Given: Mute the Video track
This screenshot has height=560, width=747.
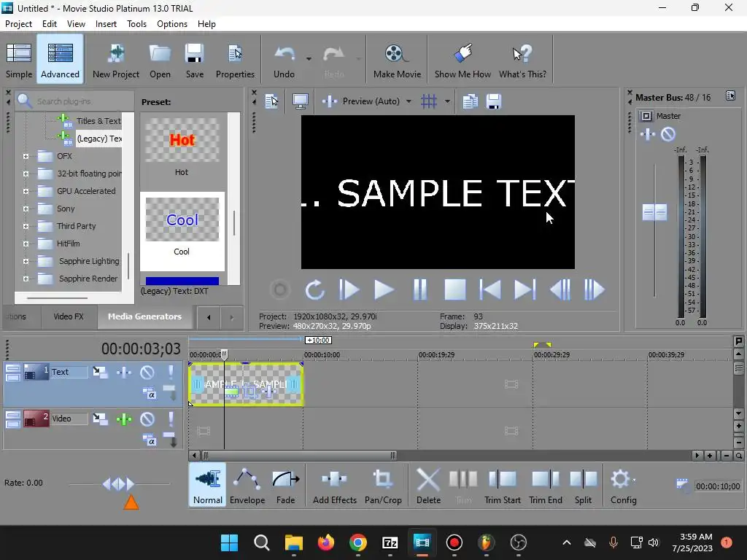Looking at the screenshot, I should click(x=147, y=419).
